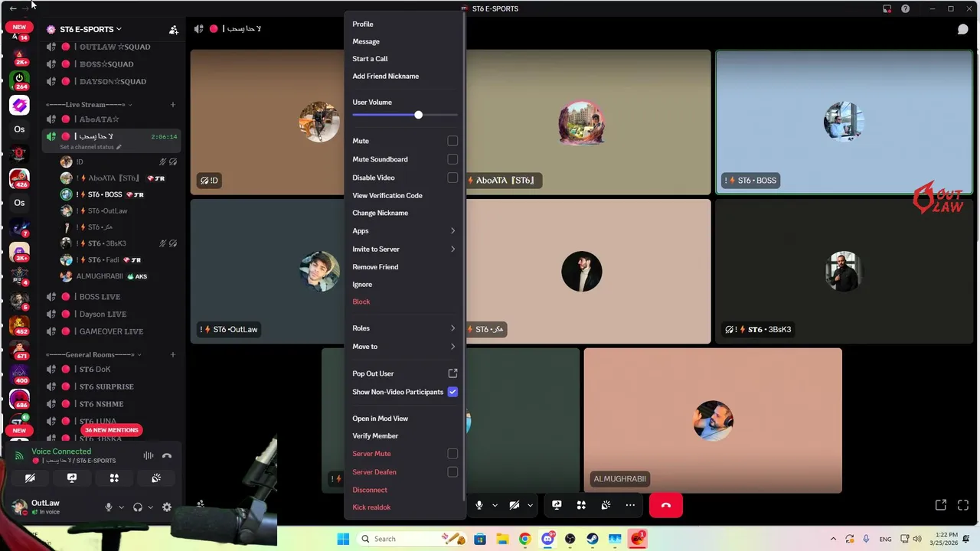
Task: Edit channel status pencil icon
Action: tap(119, 147)
